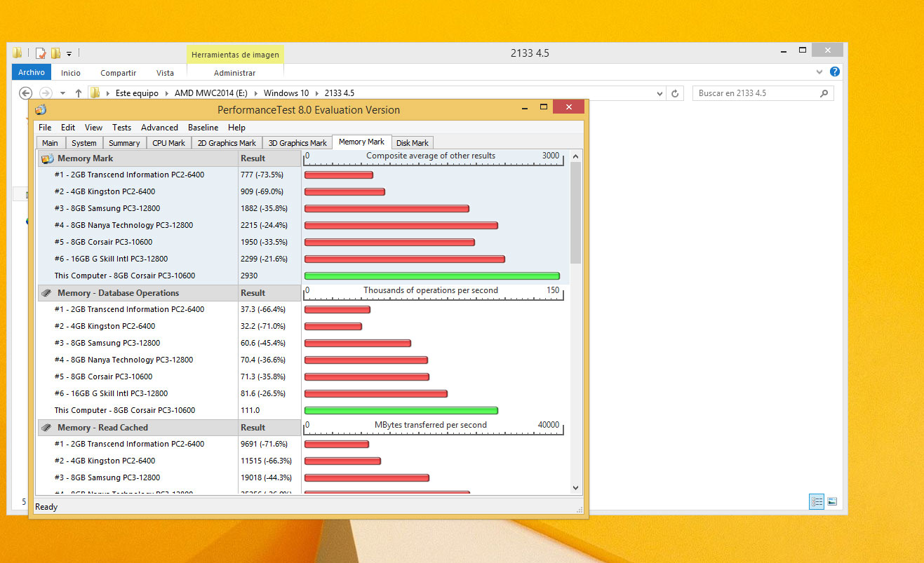Viewport: 924px width, 563px height.
Task: Click the green This Computer Memory Mark bar
Action: [431, 276]
